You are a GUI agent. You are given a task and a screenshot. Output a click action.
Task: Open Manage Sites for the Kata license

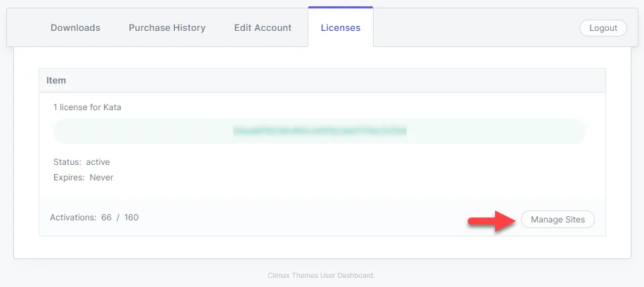(558, 219)
